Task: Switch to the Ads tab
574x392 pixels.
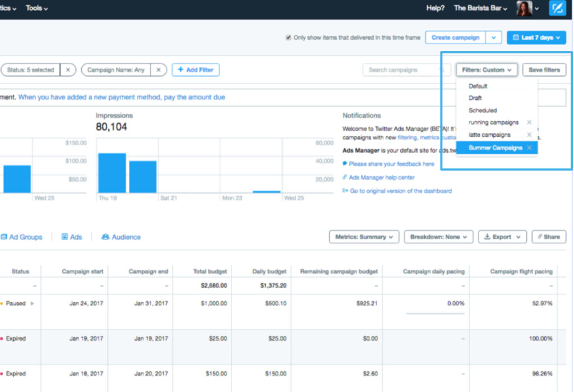Action: [x=72, y=237]
